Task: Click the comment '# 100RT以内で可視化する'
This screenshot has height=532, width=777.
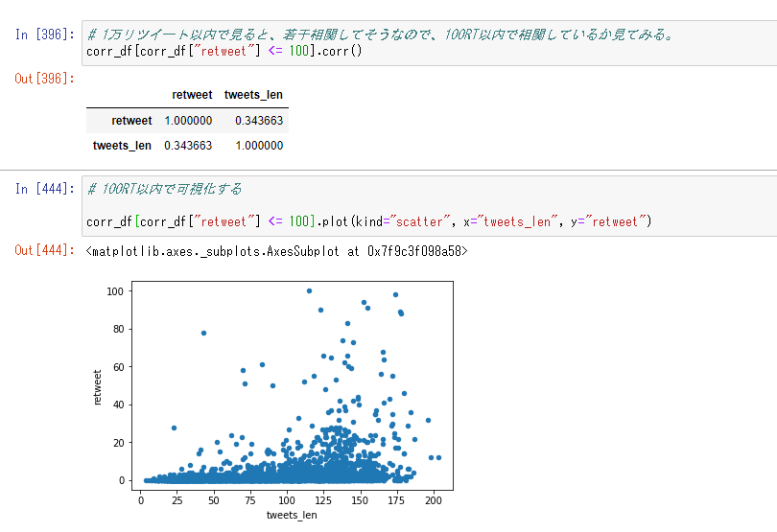Action: coord(164,189)
